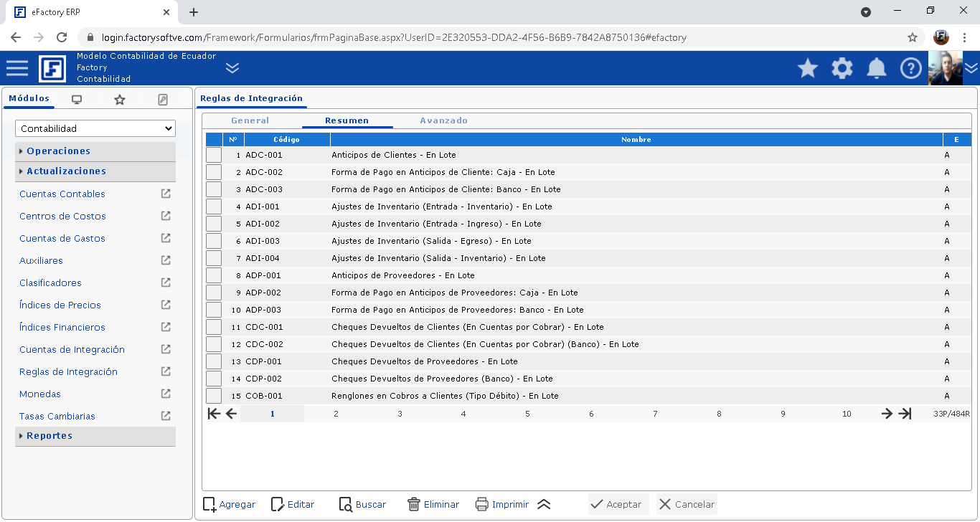980x522 pixels.
Task: Open Tasas Cambiarias link
Action: pos(57,416)
